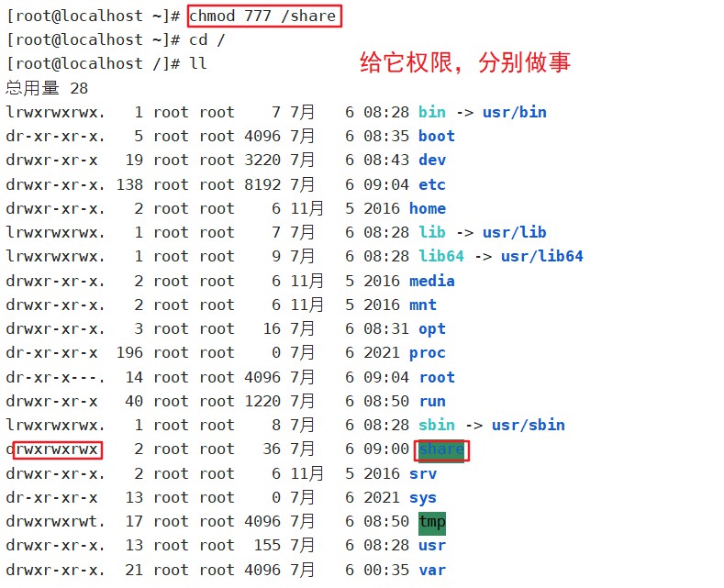Click the blue 'root' directory name at 09:04
The height and width of the screenshot is (588, 724).
point(437,378)
